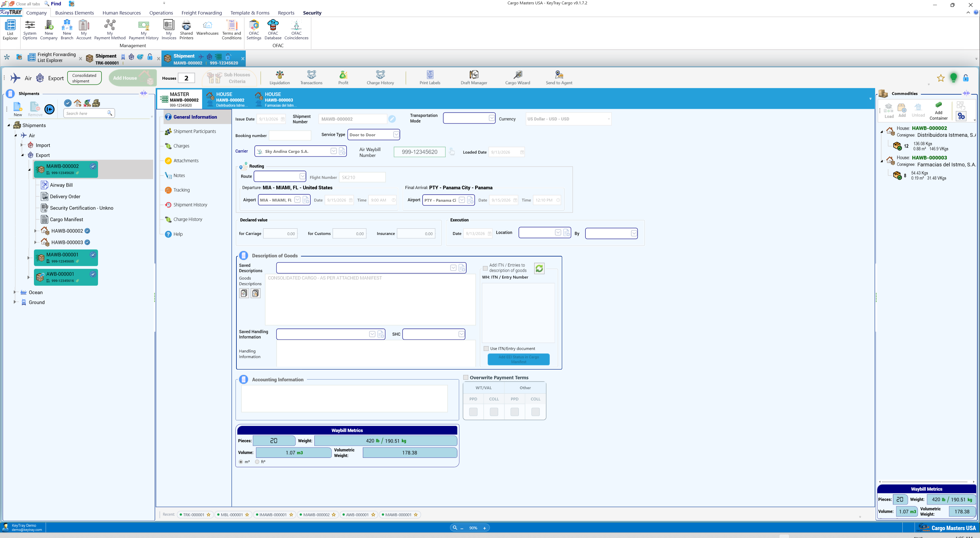Image resolution: width=980 pixels, height=538 pixels.
Task: Open the Freight Forwarding menu
Action: (x=202, y=12)
